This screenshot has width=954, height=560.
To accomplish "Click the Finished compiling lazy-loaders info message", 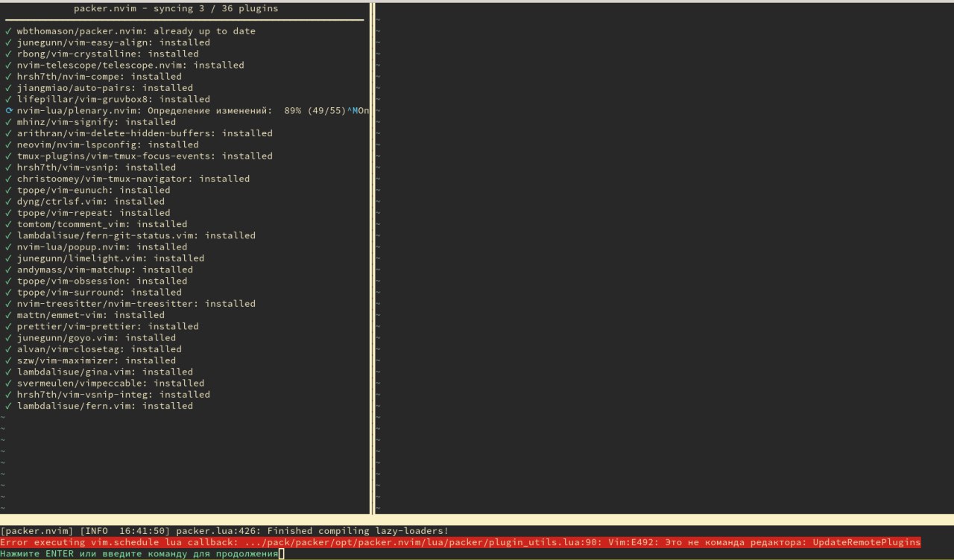I will (224, 531).
